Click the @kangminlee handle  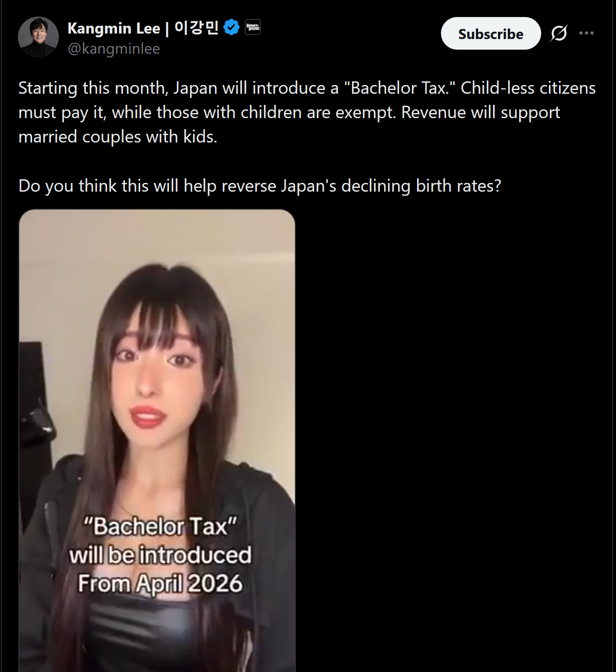click(114, 49)
